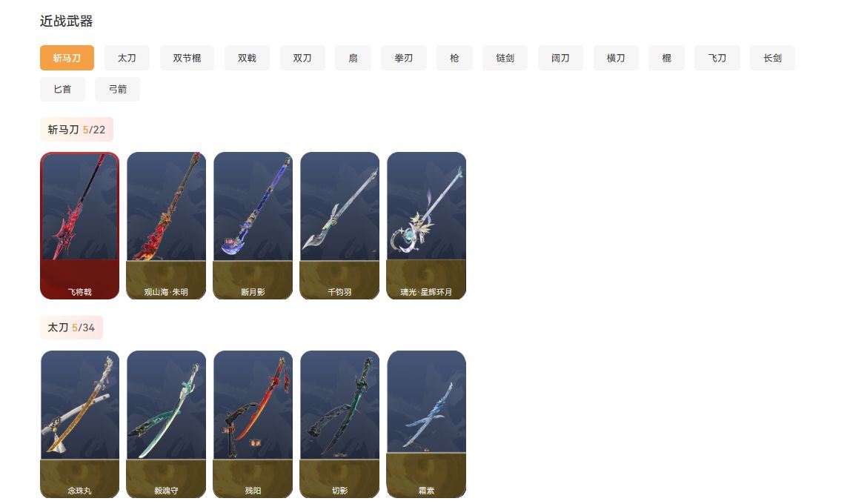850x504 pixels.
Task: Go to the 阔刀 category tab
Action: (560, 58)
